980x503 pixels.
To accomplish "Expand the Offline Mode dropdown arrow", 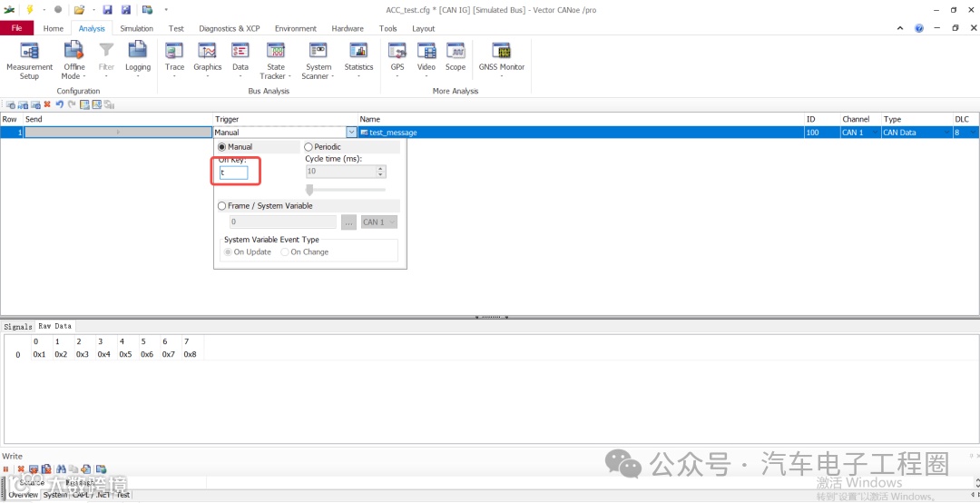I will click(84, 77).
